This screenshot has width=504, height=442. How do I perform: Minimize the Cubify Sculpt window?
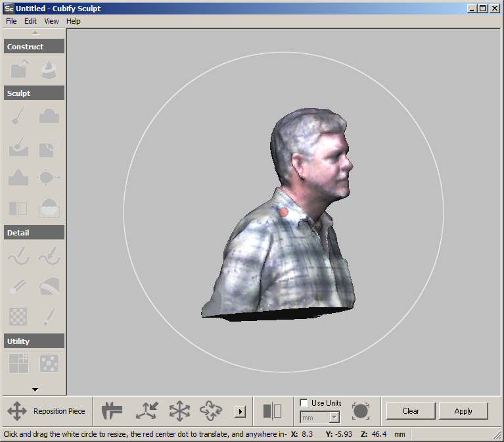pos(472,9)
